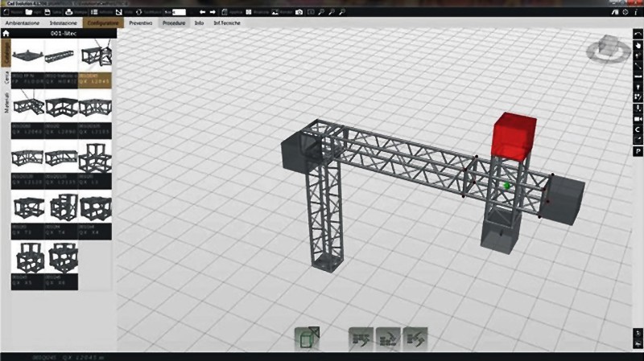Click the undo left arrow icon
This screenshot has height=361, width=644.
[x=202, y=12]
